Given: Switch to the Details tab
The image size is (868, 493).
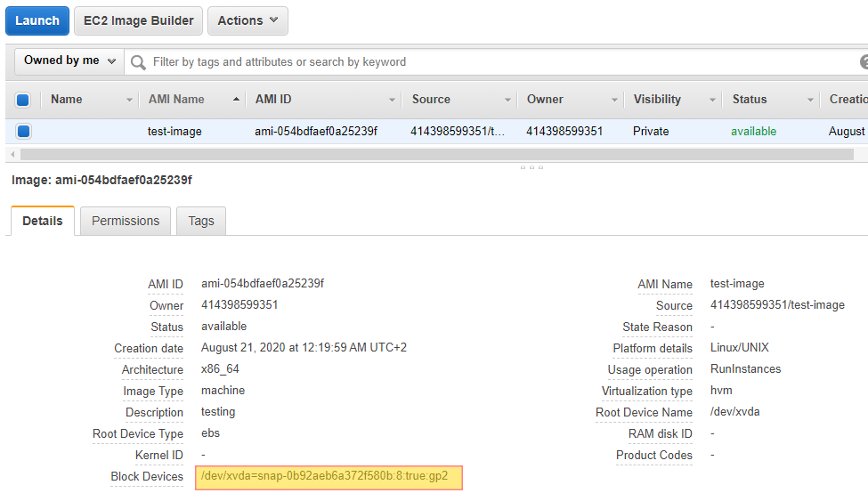Looking at the screenshot, I should (x=43, y=221).
